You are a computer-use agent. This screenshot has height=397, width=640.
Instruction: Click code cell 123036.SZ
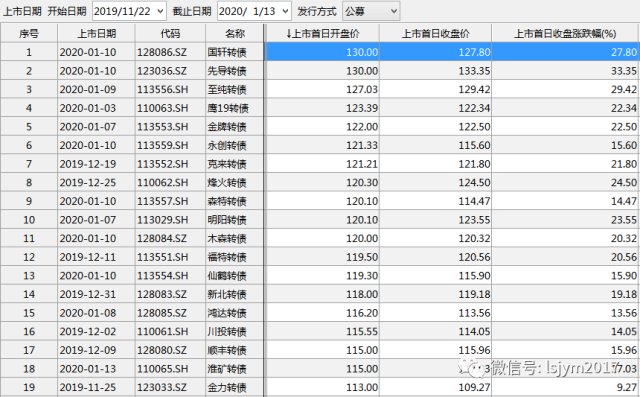(x=170, y=71)
